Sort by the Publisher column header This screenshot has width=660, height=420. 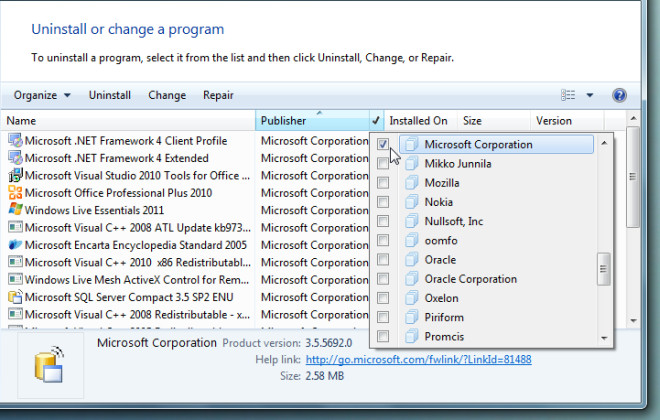312,121
